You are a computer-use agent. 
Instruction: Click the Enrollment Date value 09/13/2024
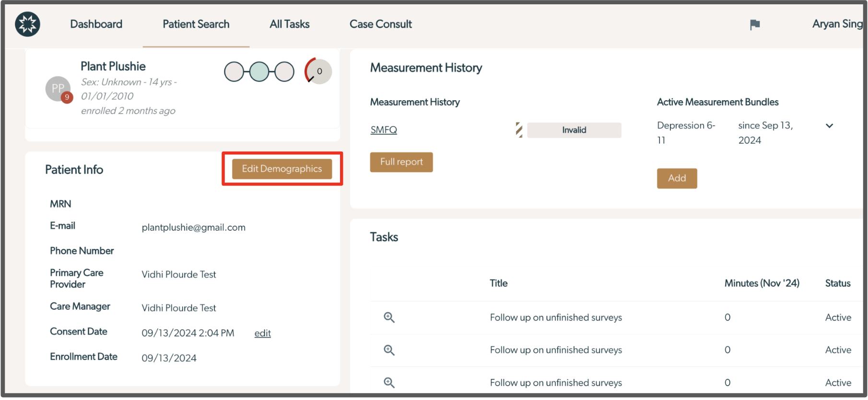pos(169,358)
